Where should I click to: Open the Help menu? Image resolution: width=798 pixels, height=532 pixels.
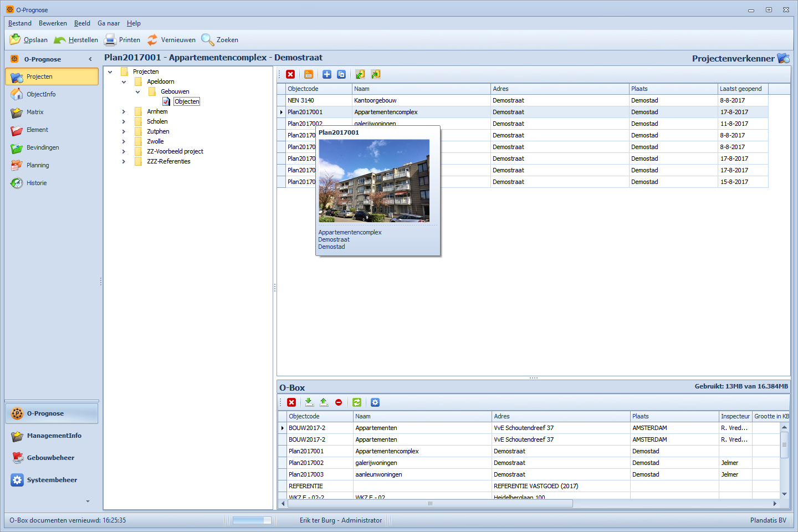click(x=134, y=23)
